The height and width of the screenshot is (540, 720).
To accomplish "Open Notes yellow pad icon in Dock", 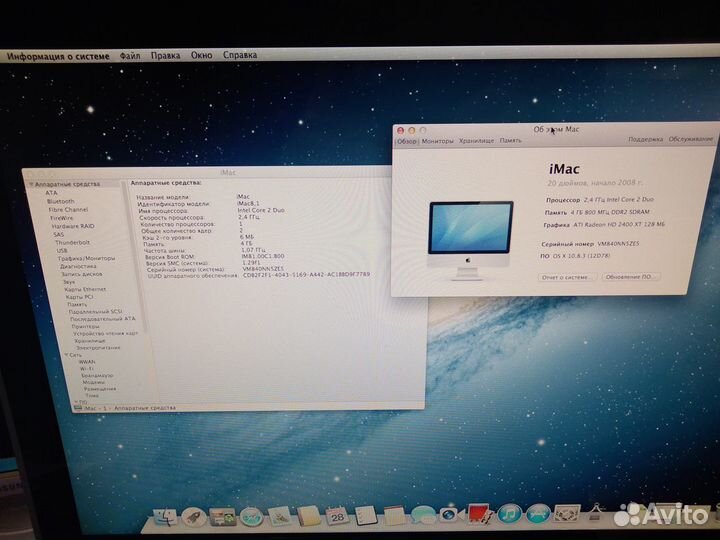I will (x=394, y=515).
